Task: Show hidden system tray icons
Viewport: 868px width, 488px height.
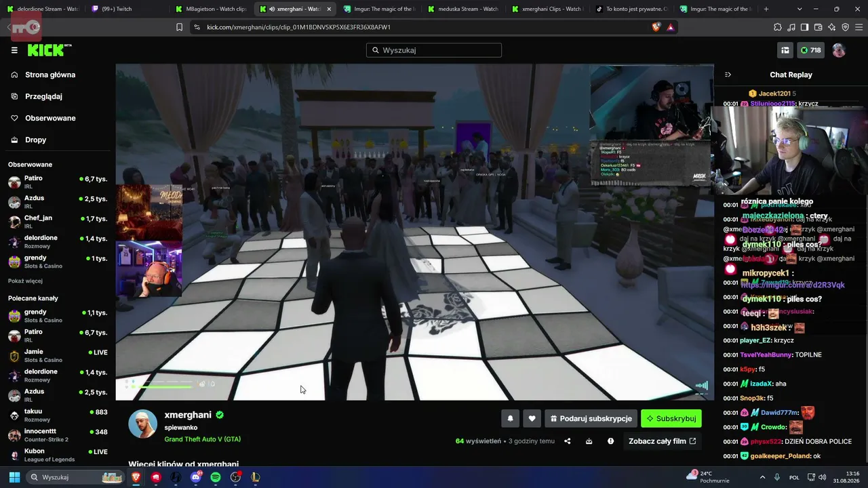Action: pyautogui.click(x=762, y=477)
